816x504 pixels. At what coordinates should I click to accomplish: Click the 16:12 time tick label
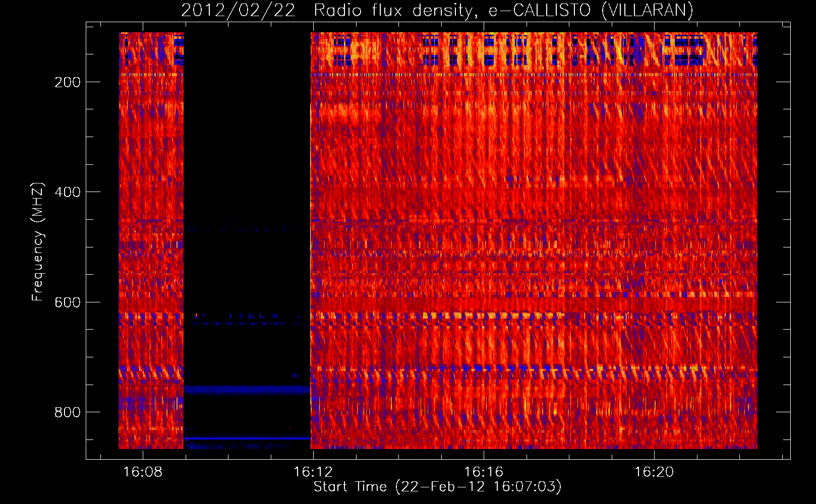pos(313,472)
